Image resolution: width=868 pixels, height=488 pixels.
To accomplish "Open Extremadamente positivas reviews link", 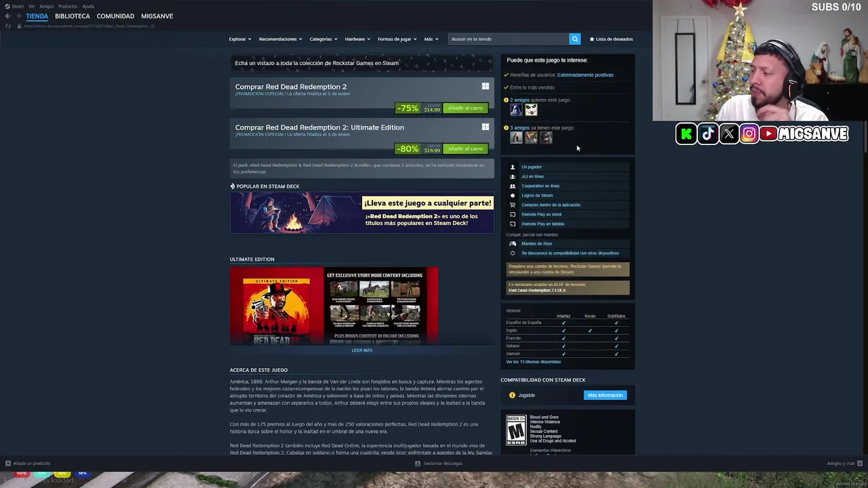I will coord(585,75).
